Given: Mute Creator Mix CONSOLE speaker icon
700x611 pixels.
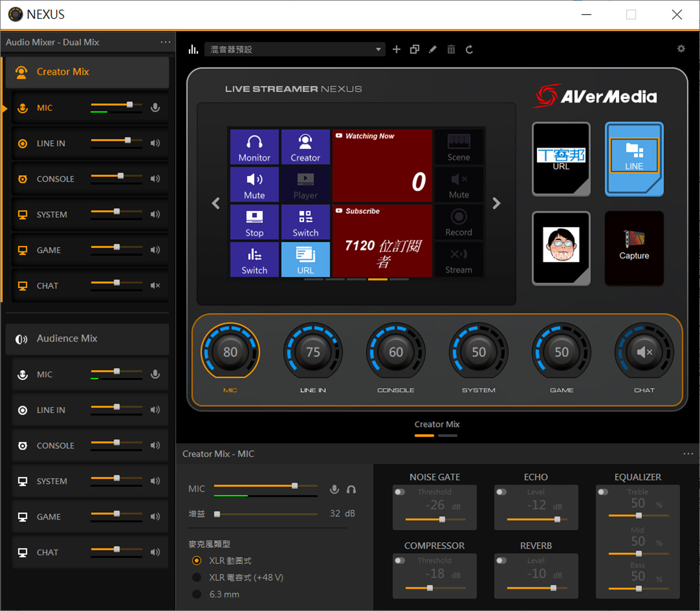Looking at the screenshot, I should (155, 179).
